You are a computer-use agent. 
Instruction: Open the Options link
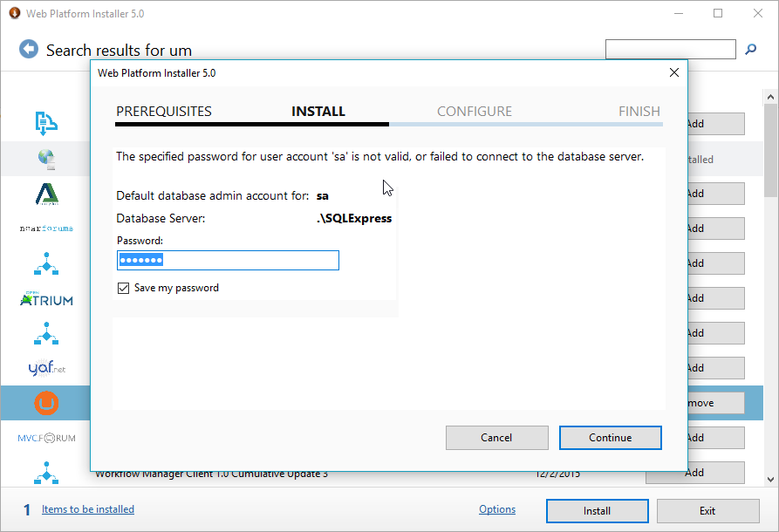(x=497, y=509)
